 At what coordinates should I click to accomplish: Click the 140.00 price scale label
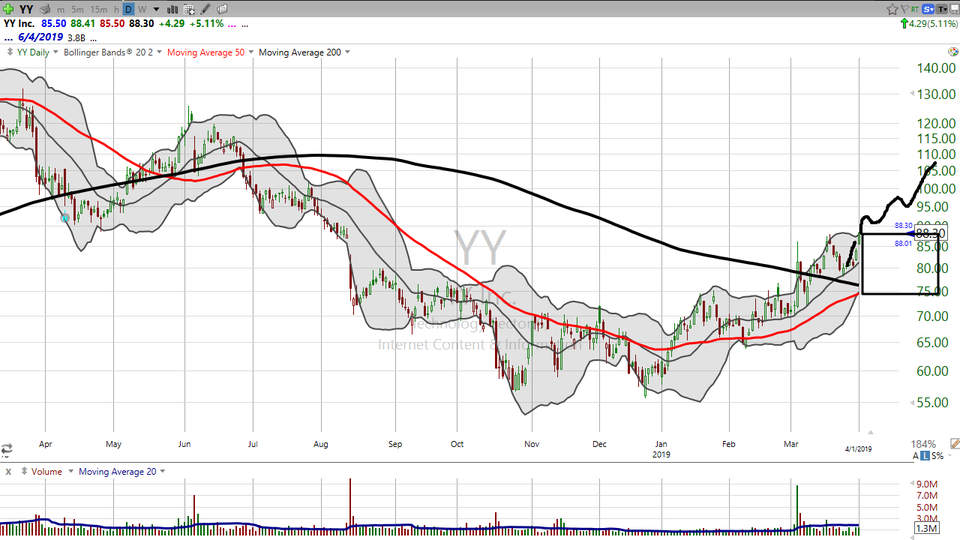936,68
